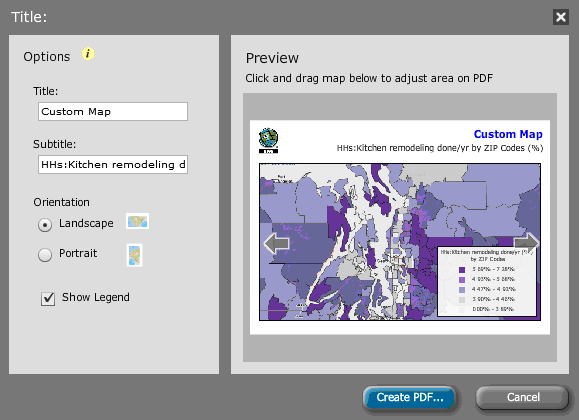Click the left pan arrow on map preview
Screen dimensions: 579x420
pos(276,243)
